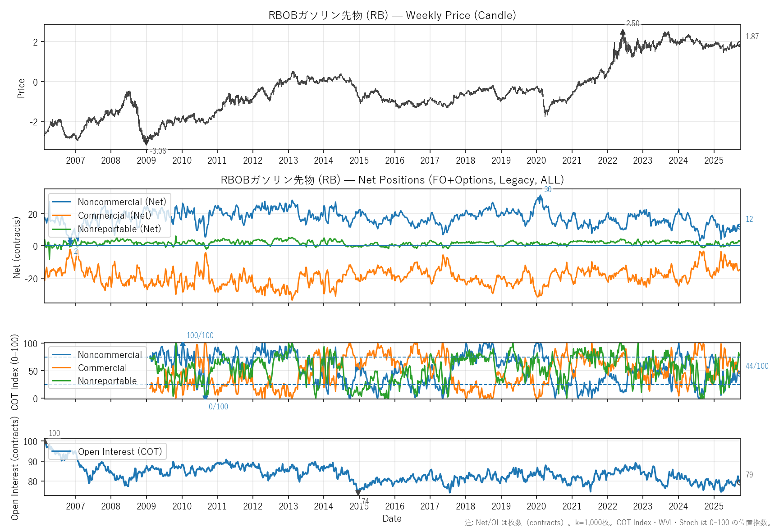This screenshot has height=532, width=779.
Task: Select the Noncommercial net peak marker at 30
Action: (x=540, y=197)
